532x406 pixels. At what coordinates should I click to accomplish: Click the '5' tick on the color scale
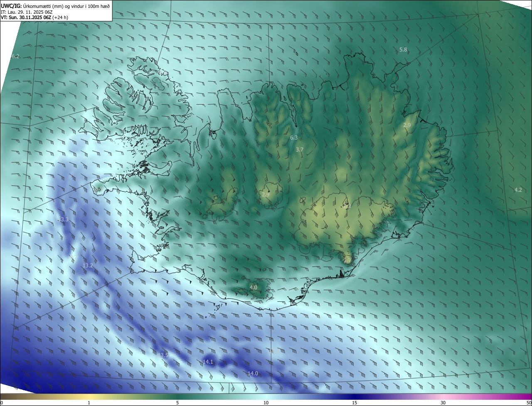point(177,403)
